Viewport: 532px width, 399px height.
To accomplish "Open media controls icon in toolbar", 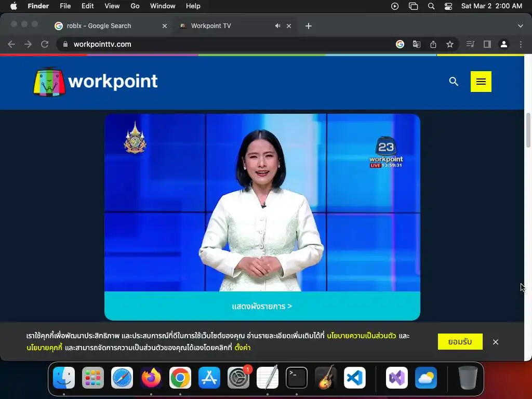I will point(470,44).
